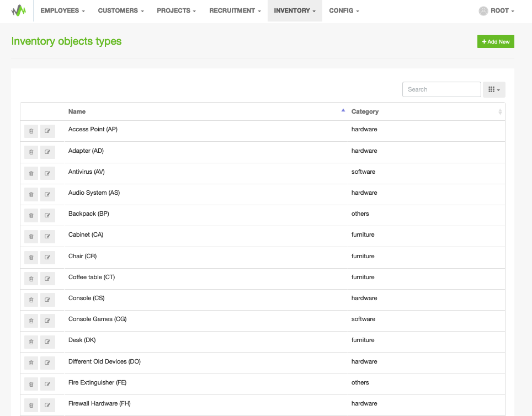This screenshot has width=532, height=416.
Task: Delete the Desk (DK) row
Action: (x=31, y=342)
